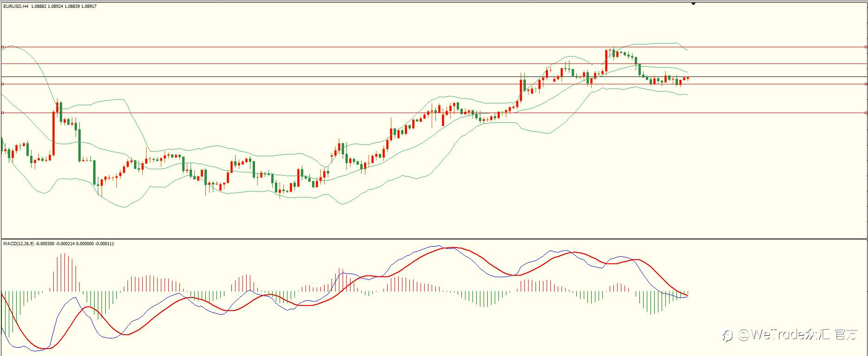Select right anchor handle of topmost red line
This screenshot has width=868, height=356.
866,47
